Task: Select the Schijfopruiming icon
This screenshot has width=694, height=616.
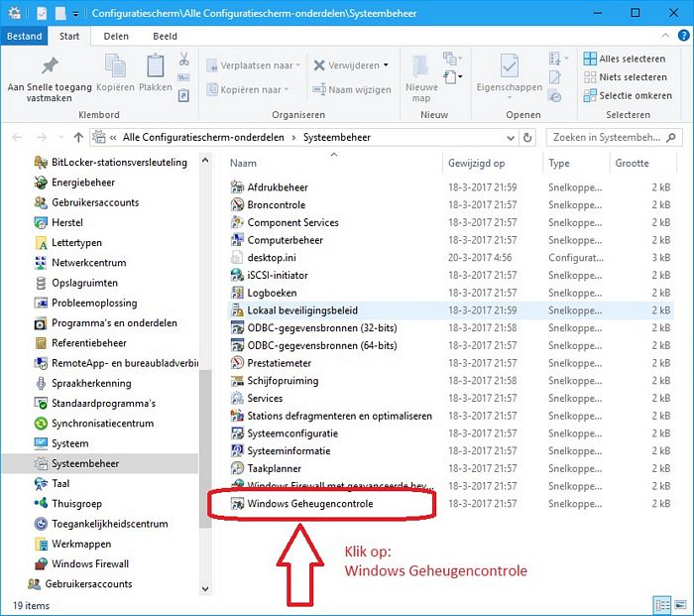Action: (x=237, y=380)
